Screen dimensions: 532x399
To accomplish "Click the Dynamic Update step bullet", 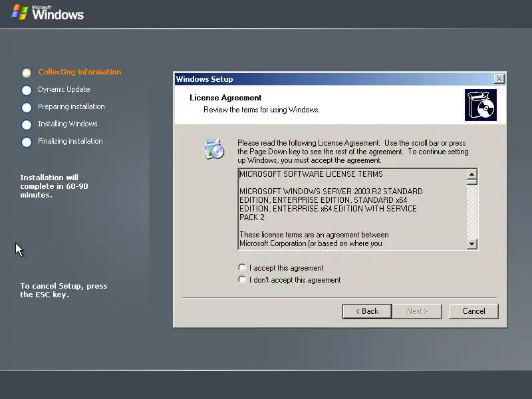I will pos(27,90).
